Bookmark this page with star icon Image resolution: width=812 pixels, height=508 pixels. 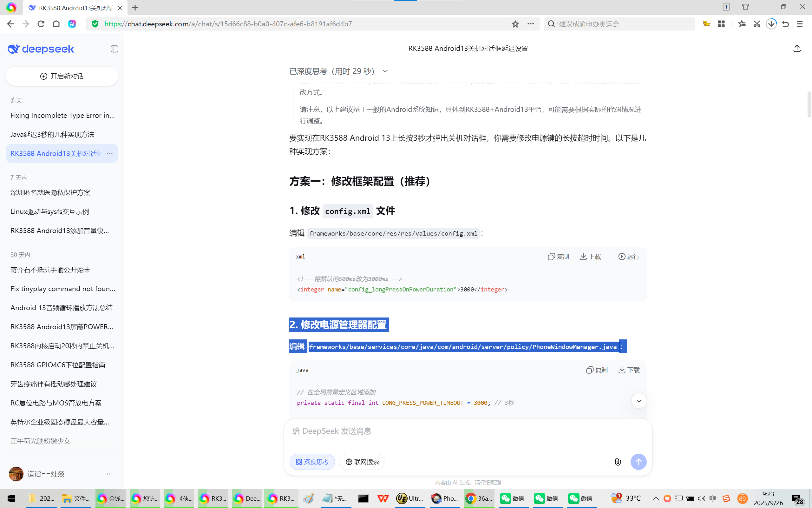coord(515,24)
